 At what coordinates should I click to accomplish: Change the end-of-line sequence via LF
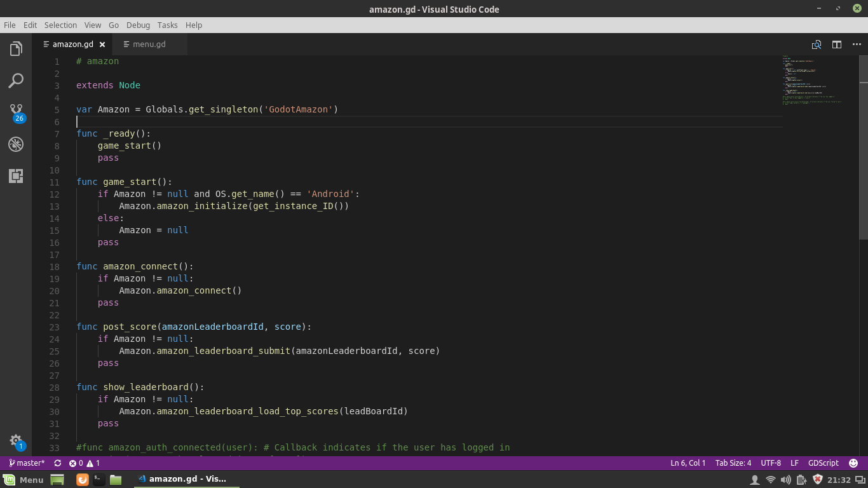pyautogui.click(x=794, y=463)
